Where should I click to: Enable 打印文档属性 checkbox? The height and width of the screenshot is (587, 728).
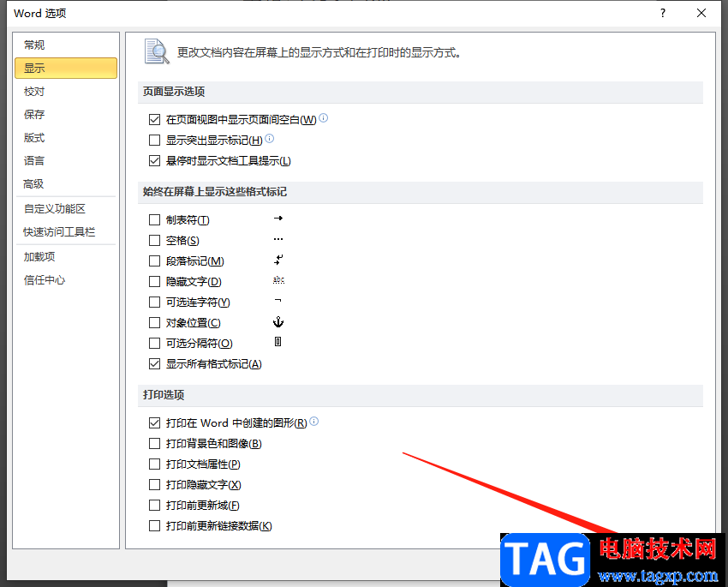point(155,464)
